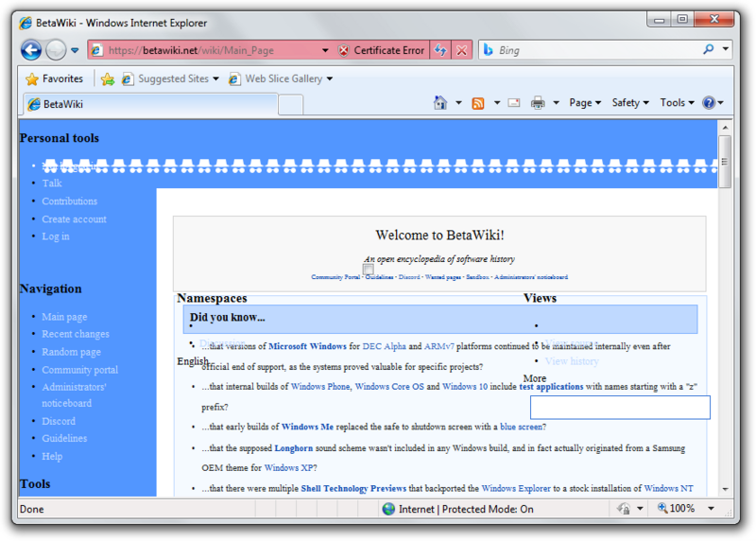The image size is (756, 541).
Task: Open Recent changes link
Action: tap(76, 334)
